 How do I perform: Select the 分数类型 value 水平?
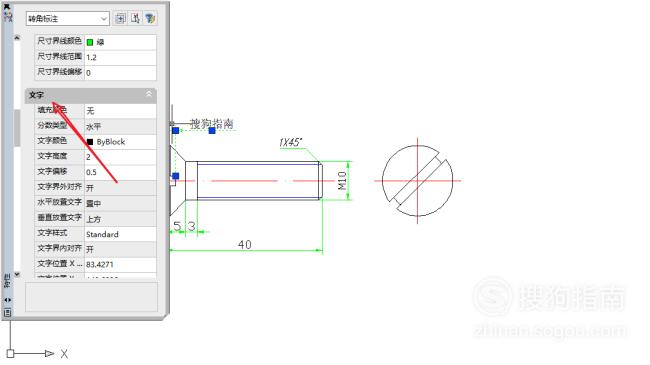click(120, 127)
